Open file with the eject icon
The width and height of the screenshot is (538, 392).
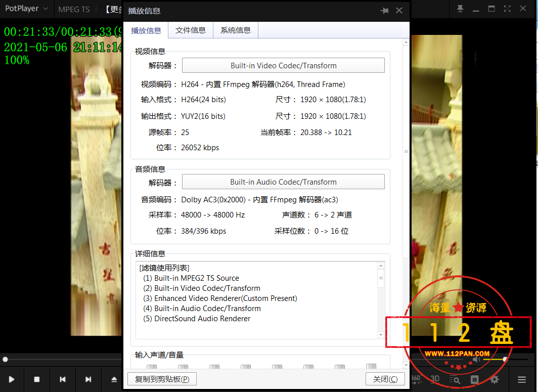[114, 379]
